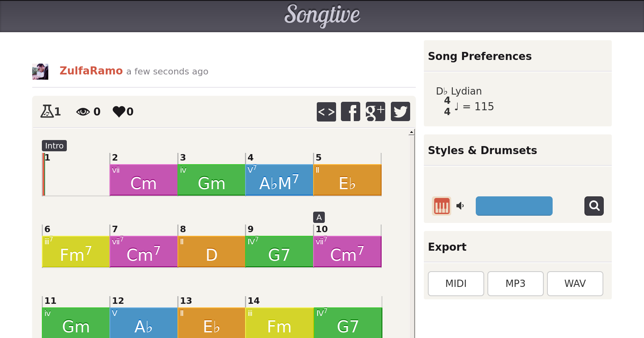The image size is (644, 338).
Task: Export the song as MIDI
Action: [456, 284]
